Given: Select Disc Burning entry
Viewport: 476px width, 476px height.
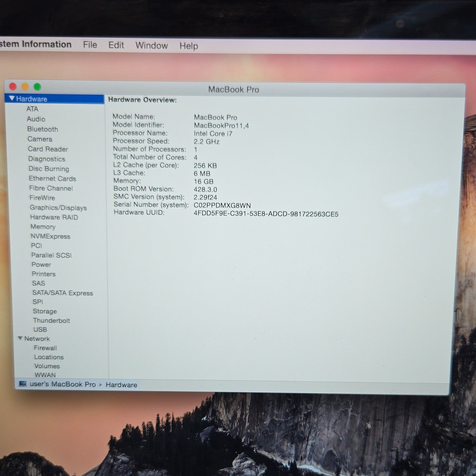Looking at the screenshot, I should tap(49, 169).
